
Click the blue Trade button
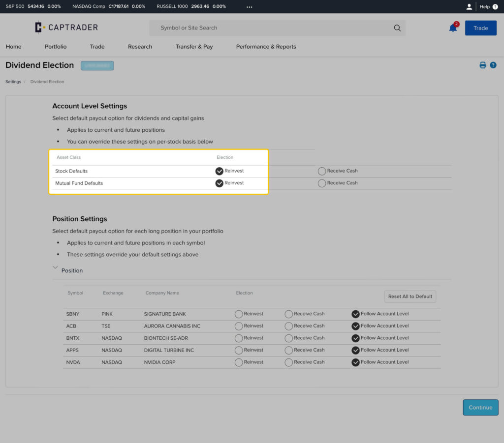480,28
